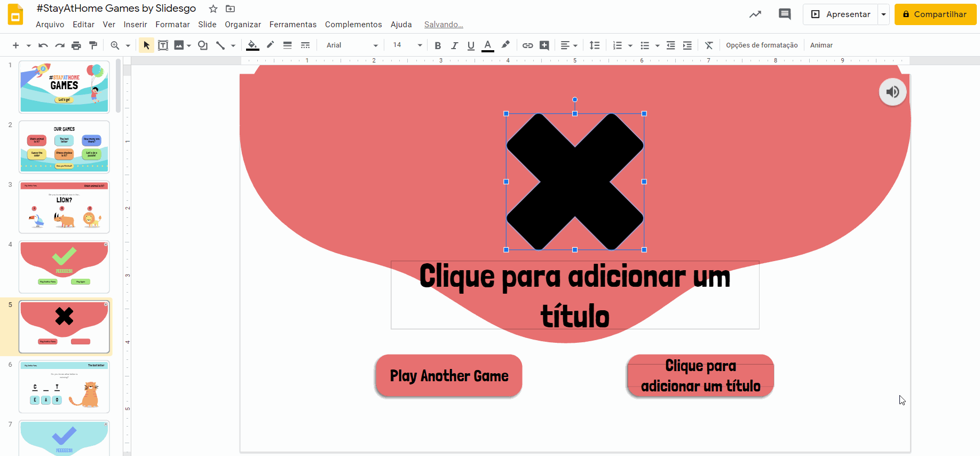Toggle underline formatting
980x456 pixels.
pyautogui.click(x=471, y=45)
